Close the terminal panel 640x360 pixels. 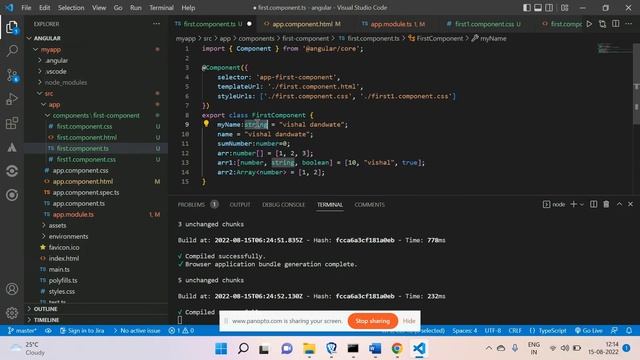pos(630,204)
